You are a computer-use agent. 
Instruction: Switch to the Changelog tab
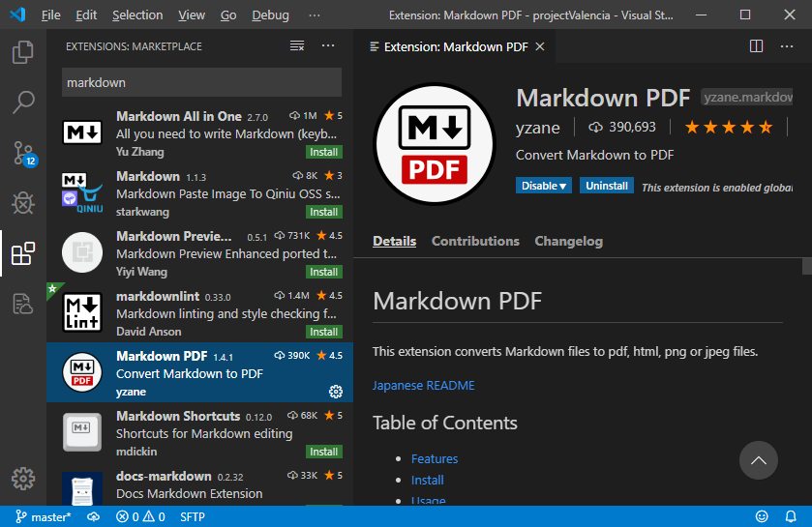click(x=568, y=241)
